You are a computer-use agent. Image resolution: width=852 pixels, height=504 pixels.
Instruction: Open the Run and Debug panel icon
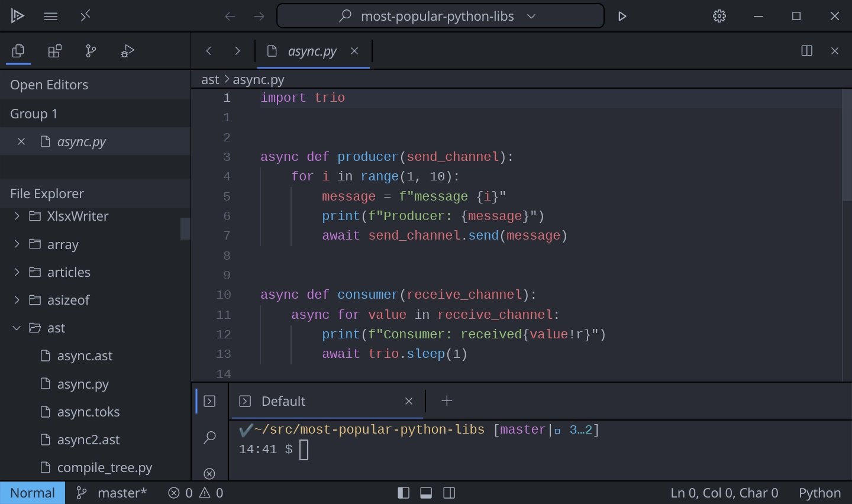(x=127, y=51)
